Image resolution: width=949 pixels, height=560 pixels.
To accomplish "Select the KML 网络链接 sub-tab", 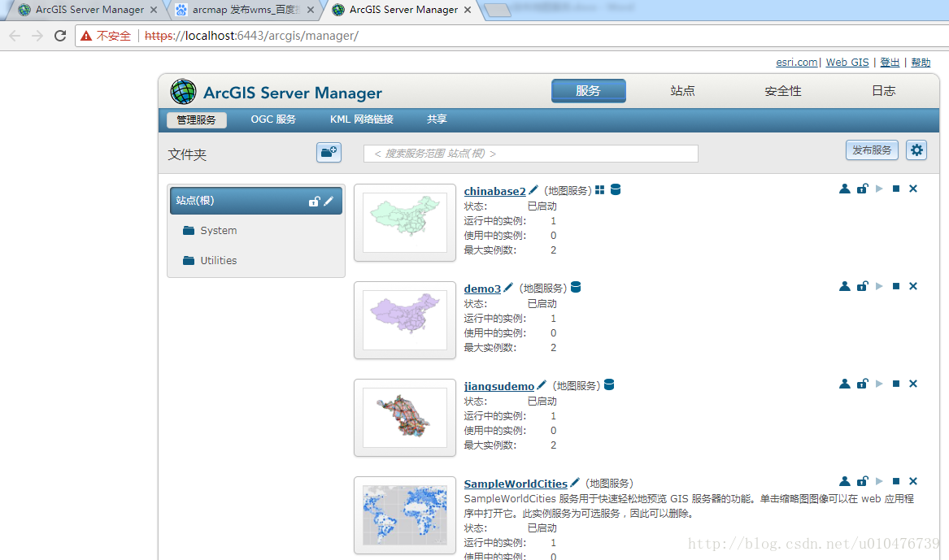I will [362, 119].
